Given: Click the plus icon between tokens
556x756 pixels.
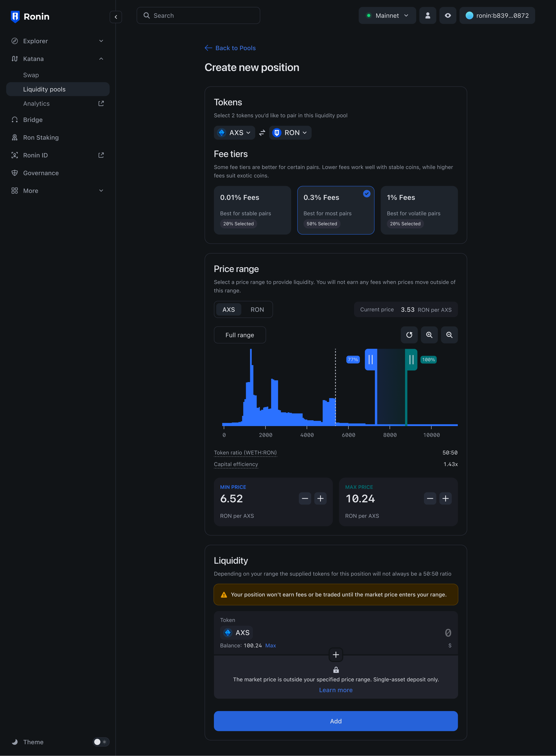Looking at the screenshot, I should pos(335,655).
